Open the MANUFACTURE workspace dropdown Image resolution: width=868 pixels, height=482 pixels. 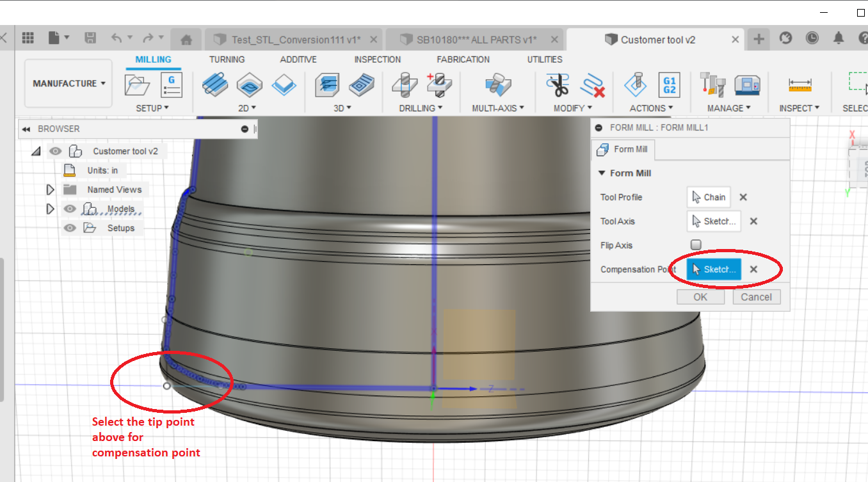click(68, 83)
